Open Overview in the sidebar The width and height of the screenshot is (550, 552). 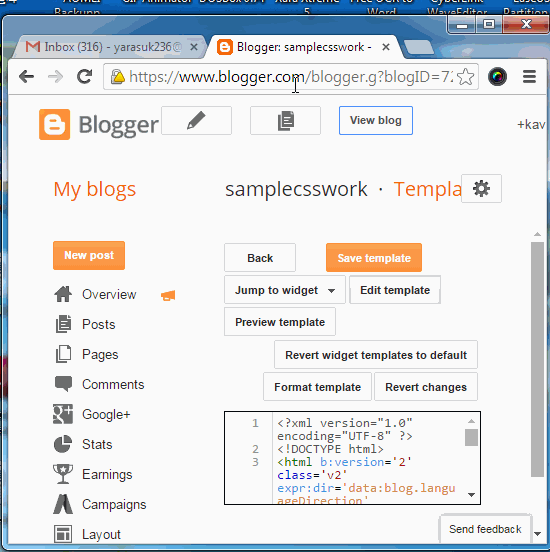point(109,294)
